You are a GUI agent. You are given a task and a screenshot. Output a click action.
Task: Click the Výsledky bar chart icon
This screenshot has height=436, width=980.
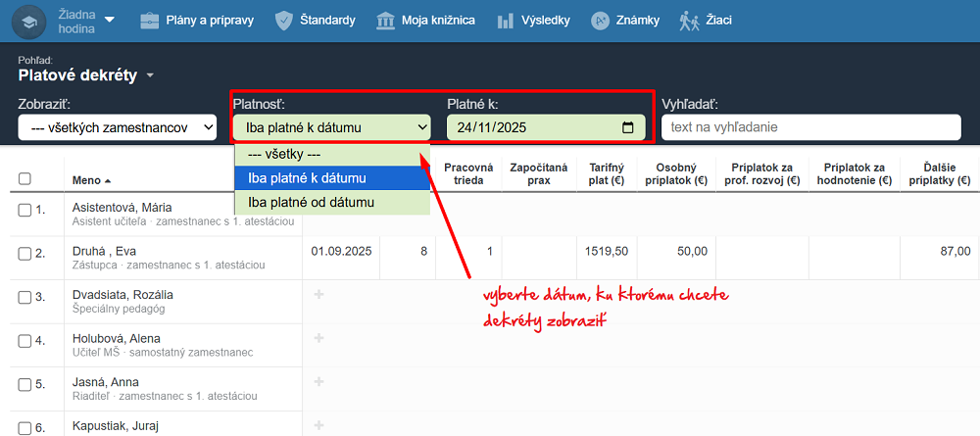click(x=506, y=21)
